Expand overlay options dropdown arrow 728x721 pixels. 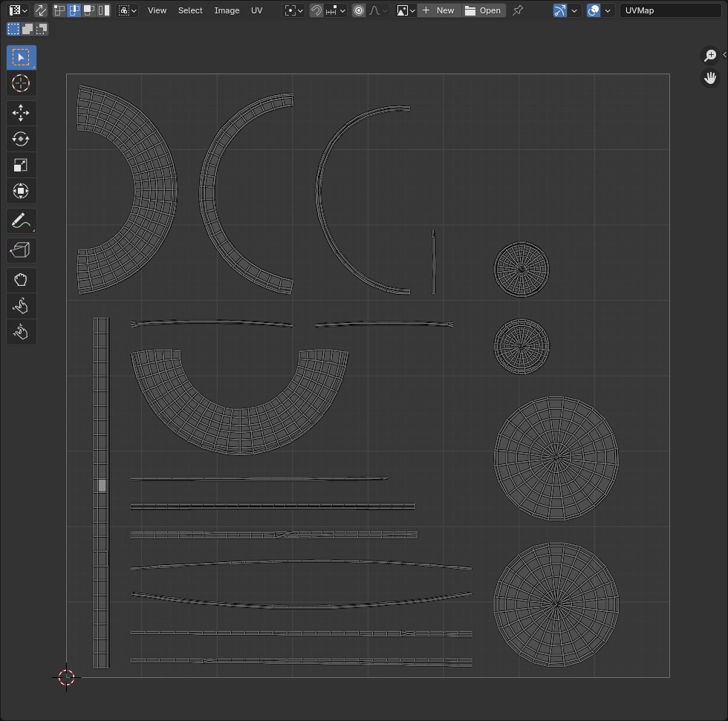pyautogui.click(x=608, y=10)
